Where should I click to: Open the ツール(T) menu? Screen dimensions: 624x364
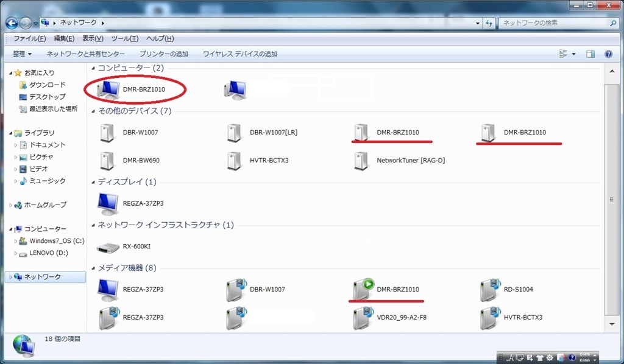pos(124,38)
